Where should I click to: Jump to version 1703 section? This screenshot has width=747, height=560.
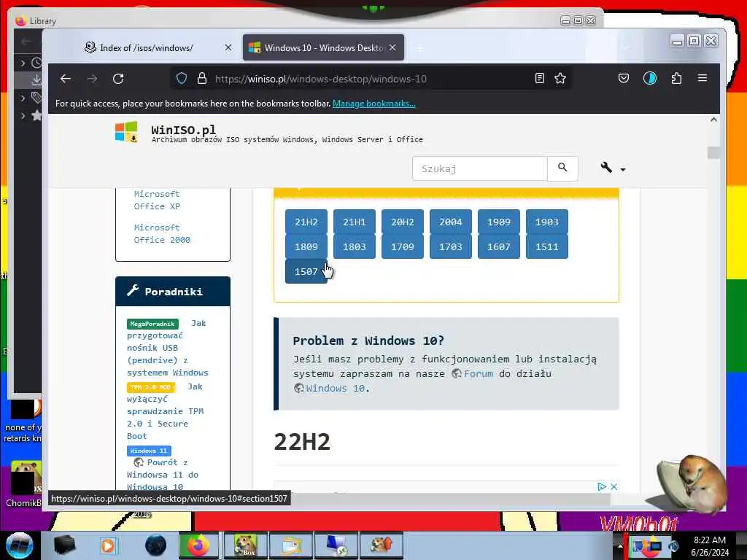pos(450,246)
